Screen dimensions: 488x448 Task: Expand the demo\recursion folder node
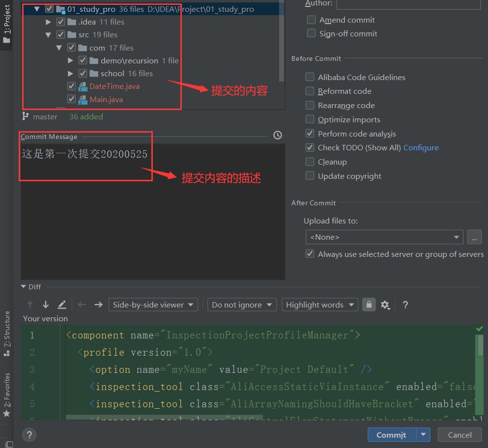click(x=71, y=60)
